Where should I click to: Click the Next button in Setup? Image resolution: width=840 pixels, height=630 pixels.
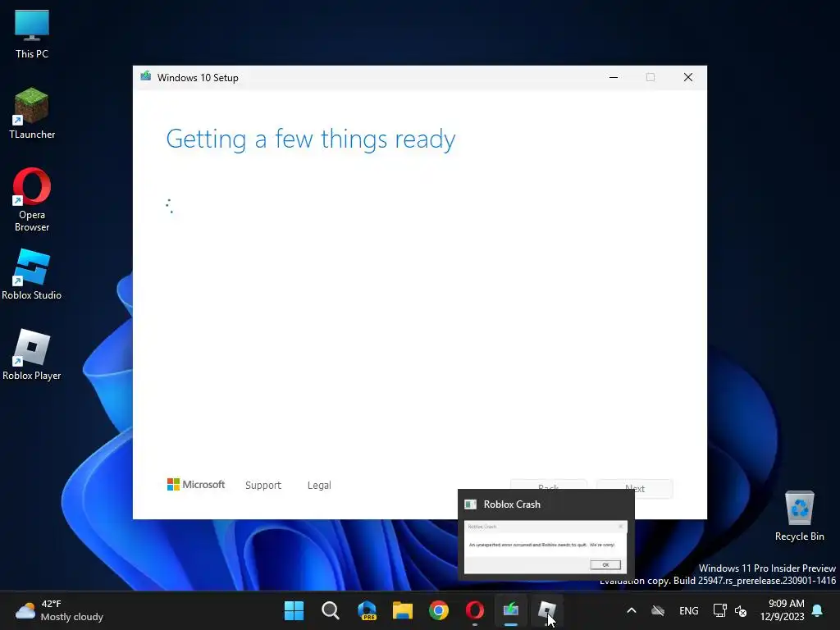tap(635, 489)
